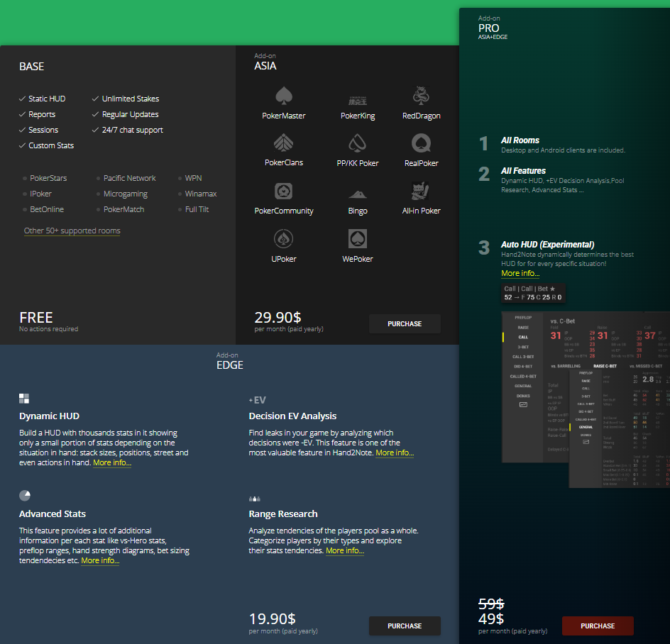Click the All Features heading
The image size is (670, 644).
coord(523,171)
